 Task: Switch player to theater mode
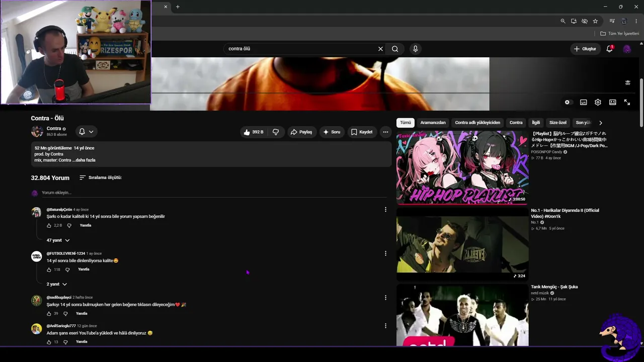click(x=612, y=102)
